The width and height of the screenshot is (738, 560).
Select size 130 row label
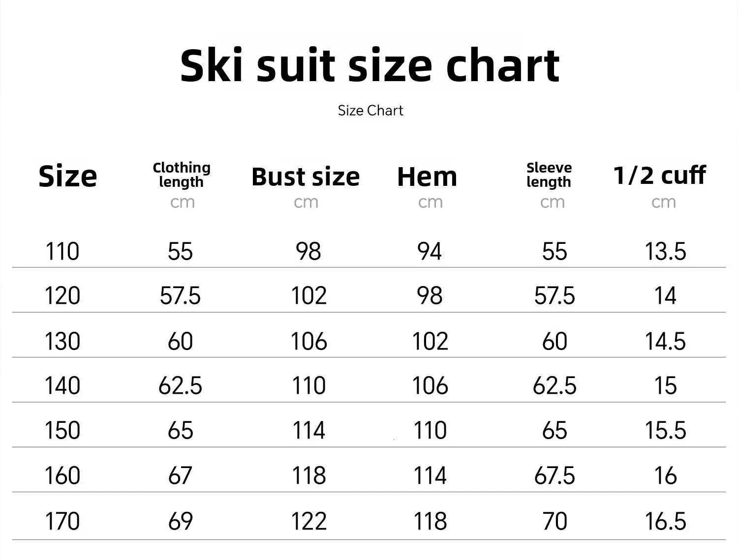click(x=62, y=341)
